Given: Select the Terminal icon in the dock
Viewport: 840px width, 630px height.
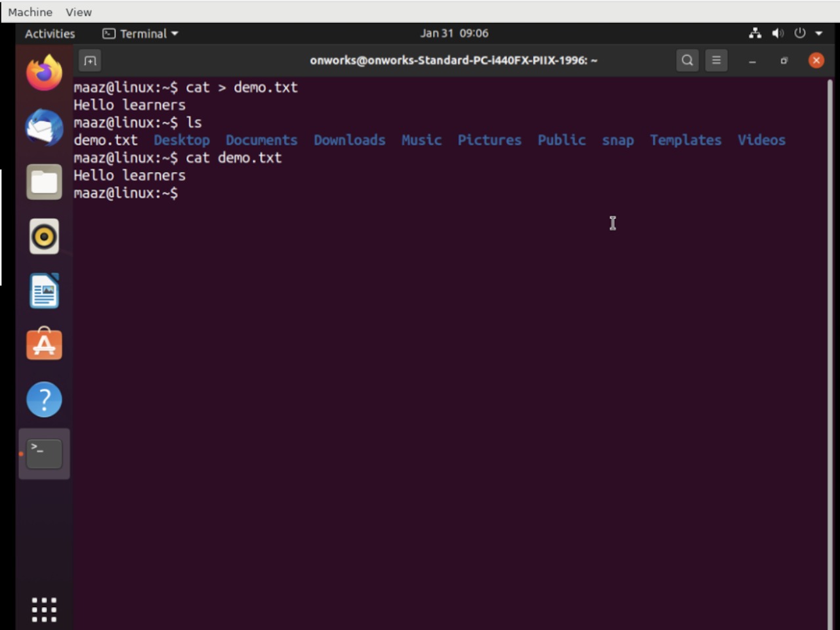Looking at the screenshot, I should tap(44, 453).
